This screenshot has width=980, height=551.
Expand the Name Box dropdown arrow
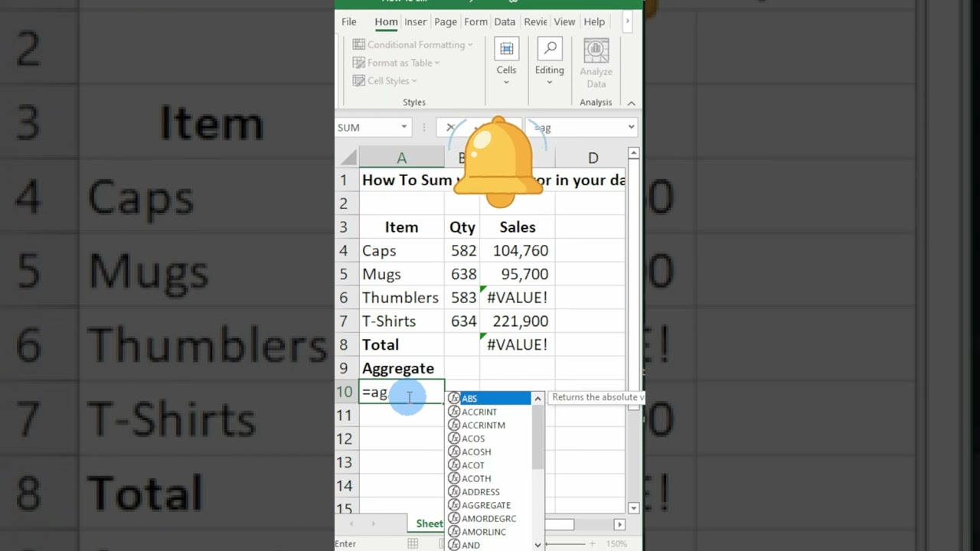pos(404,127)
